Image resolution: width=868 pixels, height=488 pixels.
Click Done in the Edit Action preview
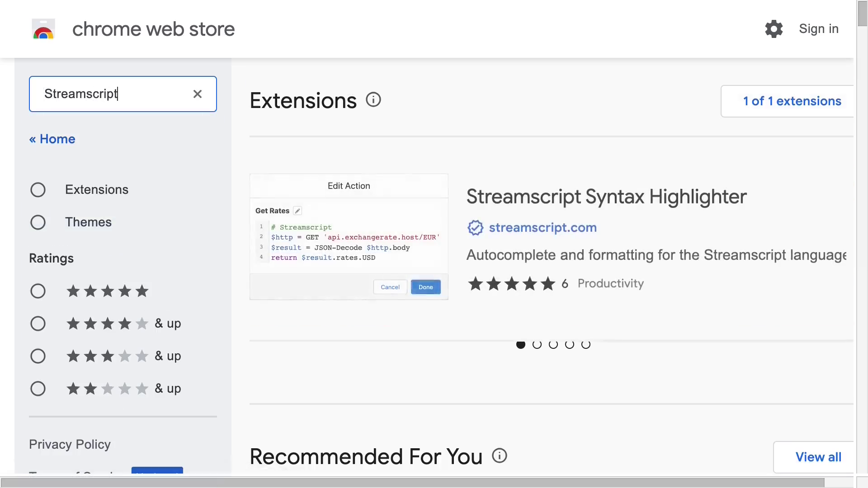[426, 287]
